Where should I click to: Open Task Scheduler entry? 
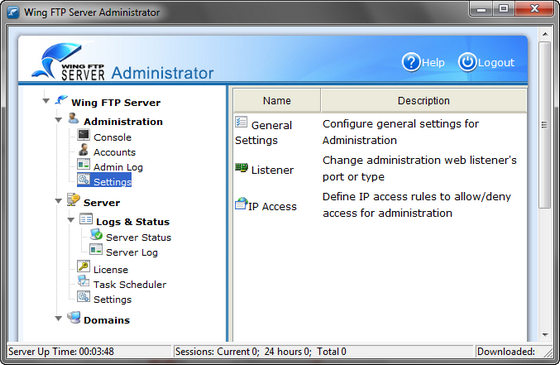130,285
